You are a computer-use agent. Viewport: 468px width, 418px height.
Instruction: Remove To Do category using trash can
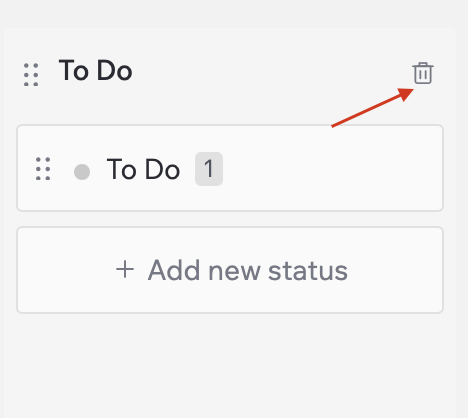click(423, 73)
